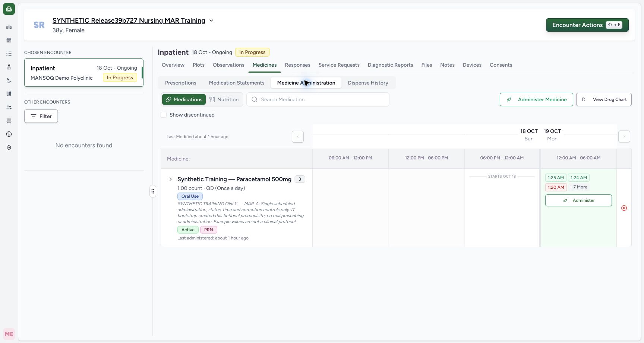644x343 pixels.
Task: Open the ME user avatar
Action: (x=9, y=334)
